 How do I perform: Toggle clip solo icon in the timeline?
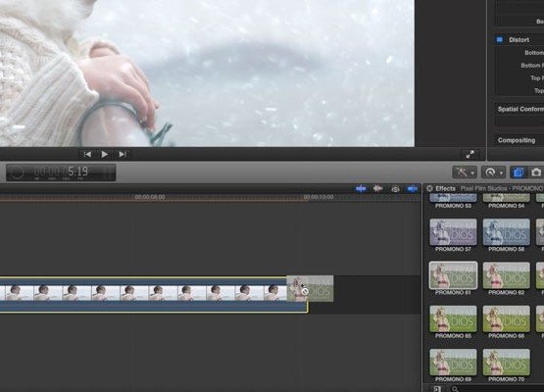pyautogui.click(x=395, y=189)
